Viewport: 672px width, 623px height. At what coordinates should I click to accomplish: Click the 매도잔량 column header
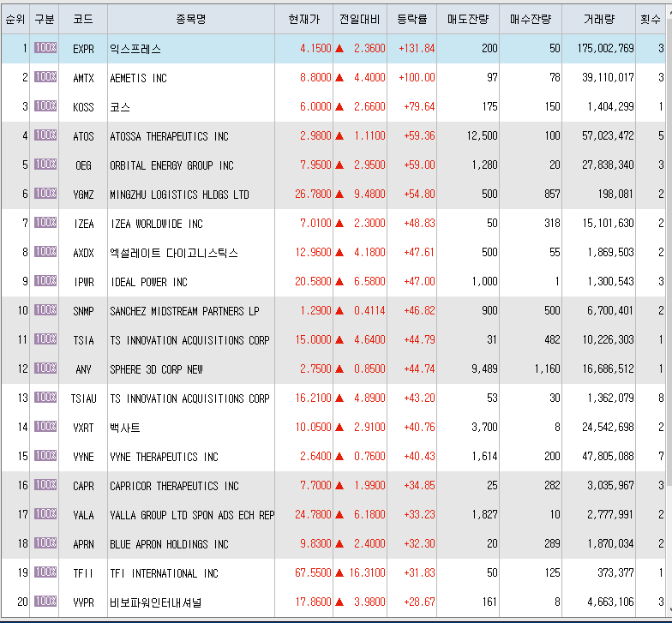[468, 19]
